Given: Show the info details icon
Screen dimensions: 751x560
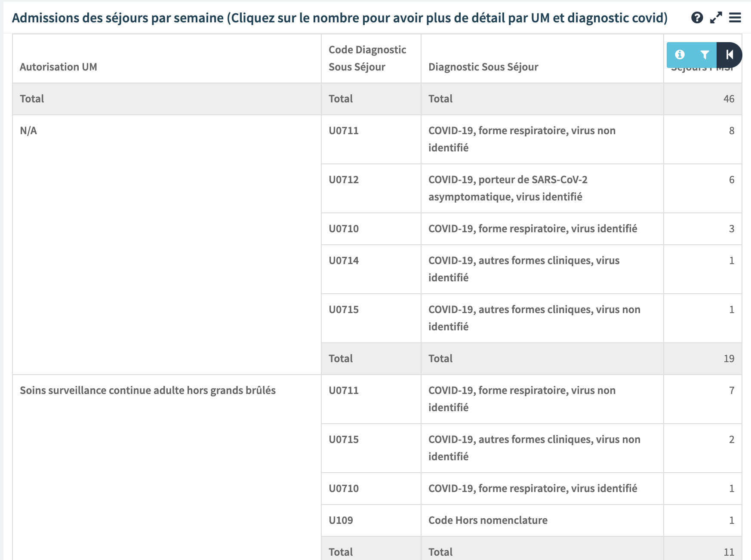Looking at the screenshot, I should (x=680, y=55).
